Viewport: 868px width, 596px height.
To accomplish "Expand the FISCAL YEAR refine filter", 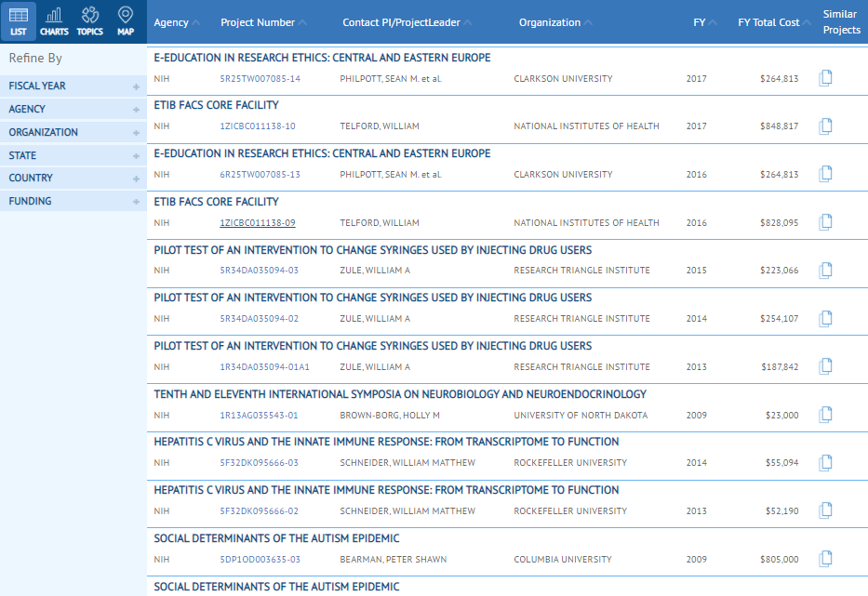I will 73,86.
